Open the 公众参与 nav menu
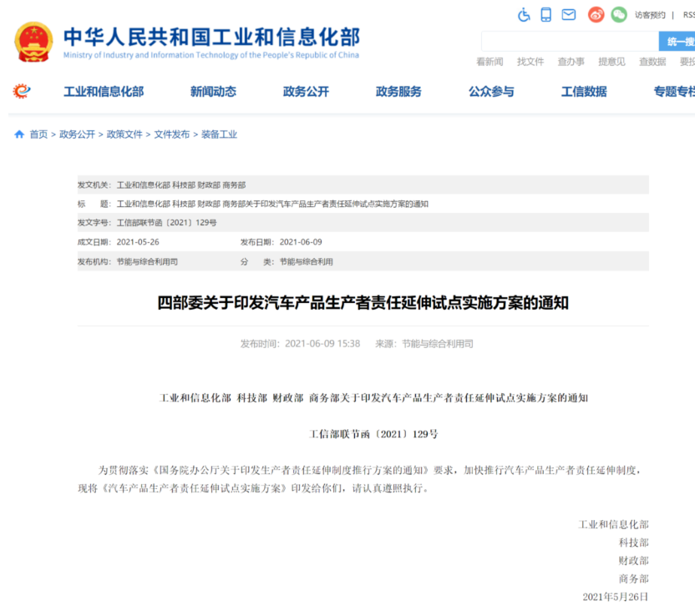The image size is (695, 616). [x=491, y=92]
